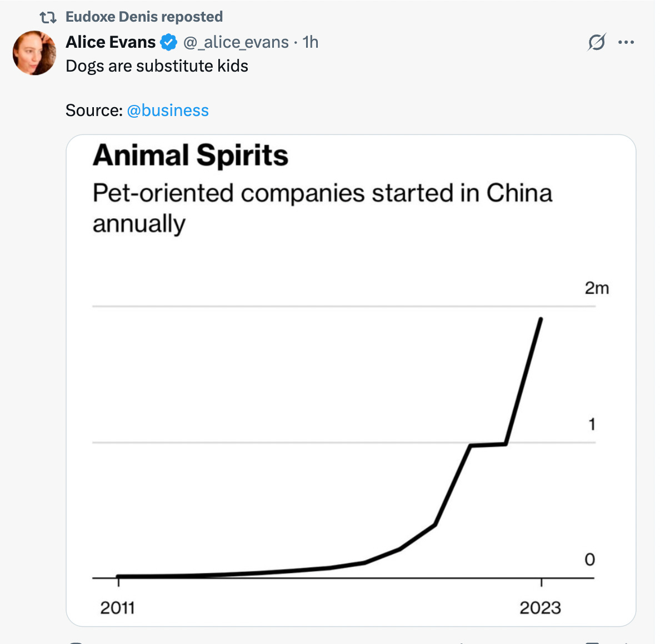Click the 'Dogs are substitute kids' text
Viewport: 660px width, 644px height.
coord(157,66)
